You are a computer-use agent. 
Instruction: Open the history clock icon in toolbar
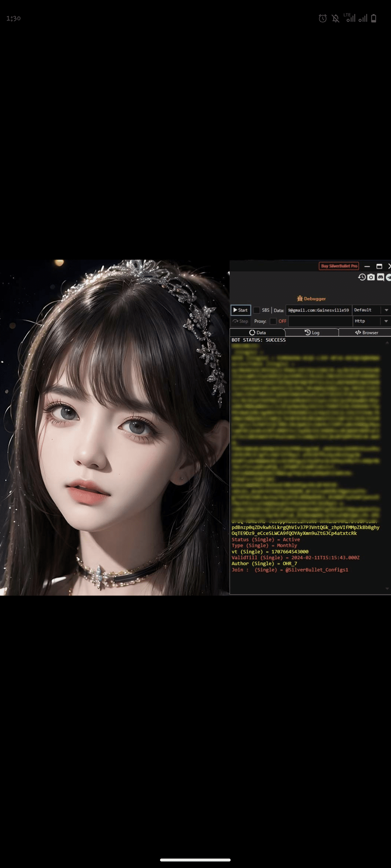pyautogui.click(x=362, y=277)
